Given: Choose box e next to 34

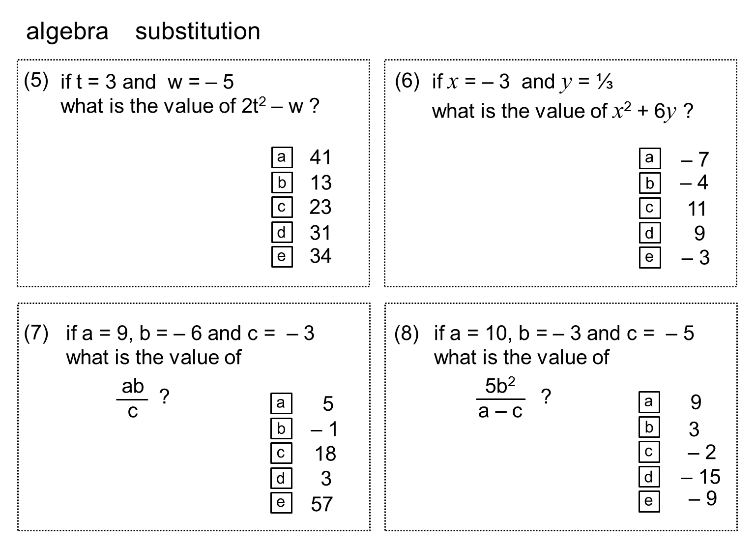Looking at the screenshot, I should (x=282, y=256).
